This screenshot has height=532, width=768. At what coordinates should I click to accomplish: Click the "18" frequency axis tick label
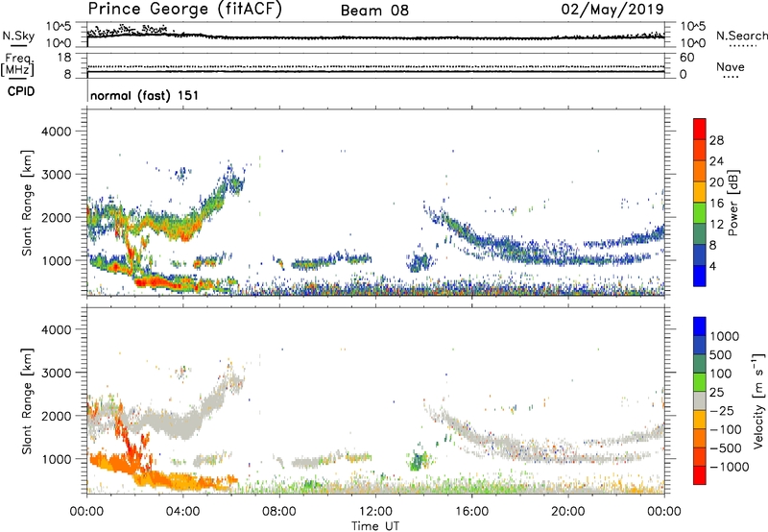tap(64, 58)
